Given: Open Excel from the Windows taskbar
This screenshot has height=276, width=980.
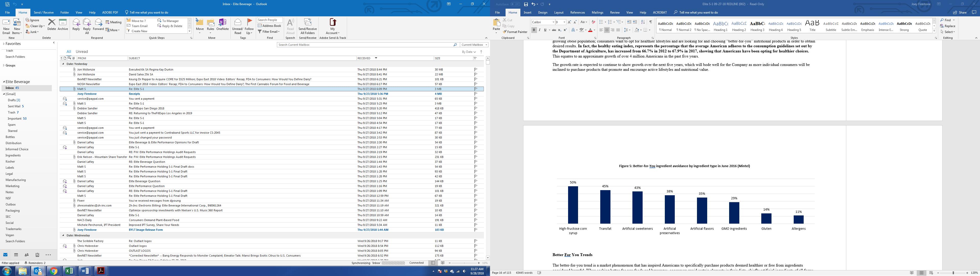Looking at the screenshot, I should click(69, 271).
